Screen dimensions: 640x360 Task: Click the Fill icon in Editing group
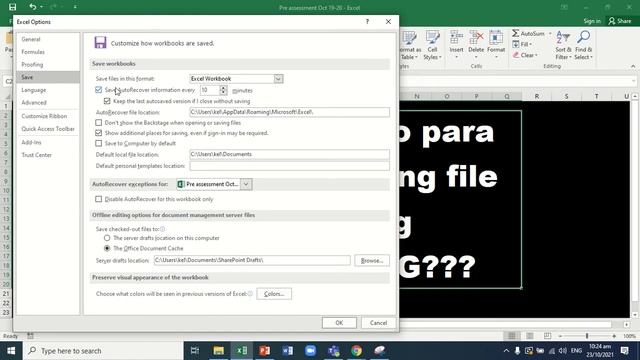click(x=516, y=44)
